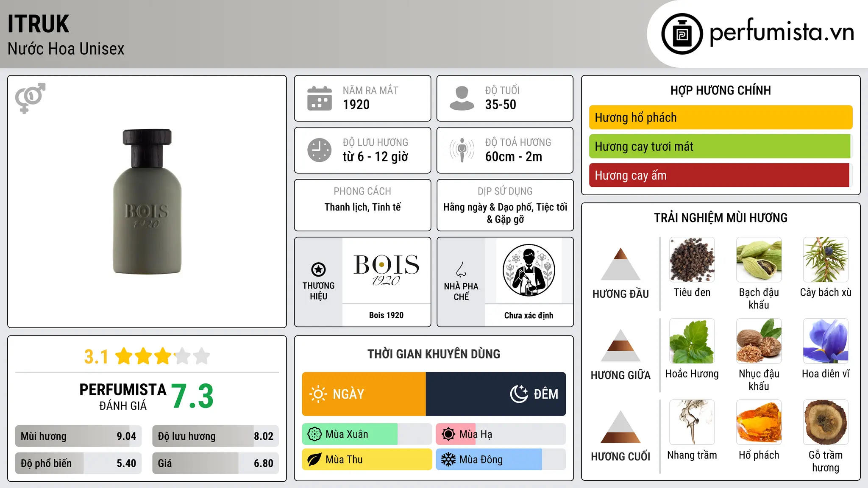Click the launch year value 1920
This screenshot has height=488, width=868.
356,105
